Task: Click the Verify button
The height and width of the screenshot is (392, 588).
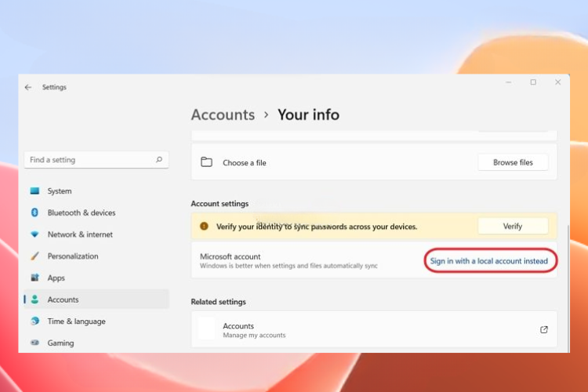Action: [513, 227]
